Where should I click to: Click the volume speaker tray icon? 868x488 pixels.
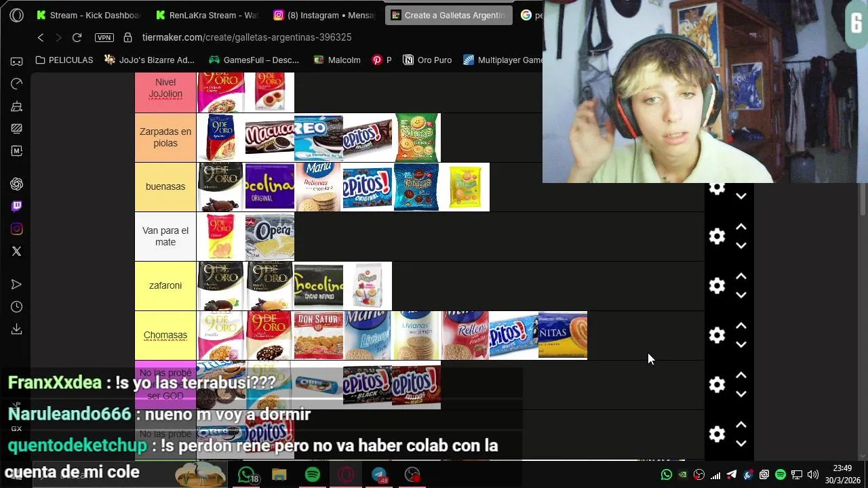pos(813,474)
